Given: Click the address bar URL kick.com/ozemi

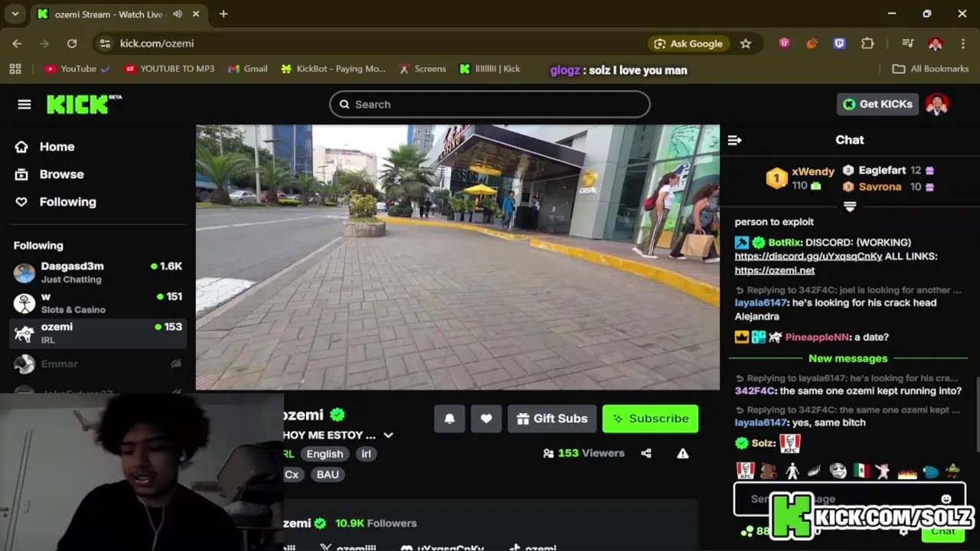Looking at the screenshot, I should tap(157, 44).
